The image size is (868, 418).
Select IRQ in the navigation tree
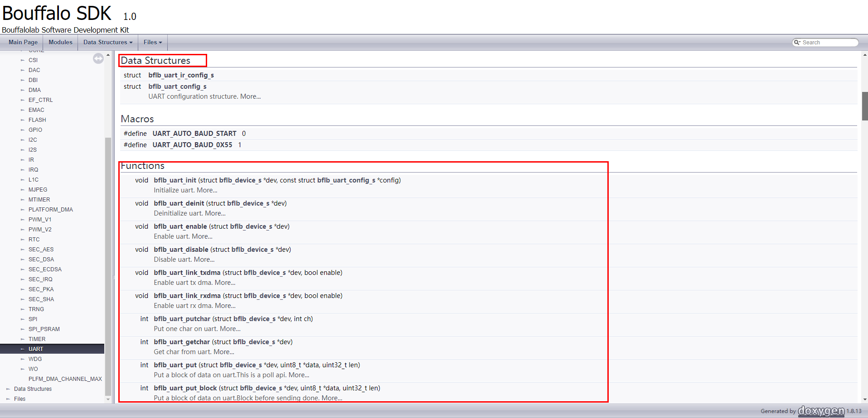point(34,170)
